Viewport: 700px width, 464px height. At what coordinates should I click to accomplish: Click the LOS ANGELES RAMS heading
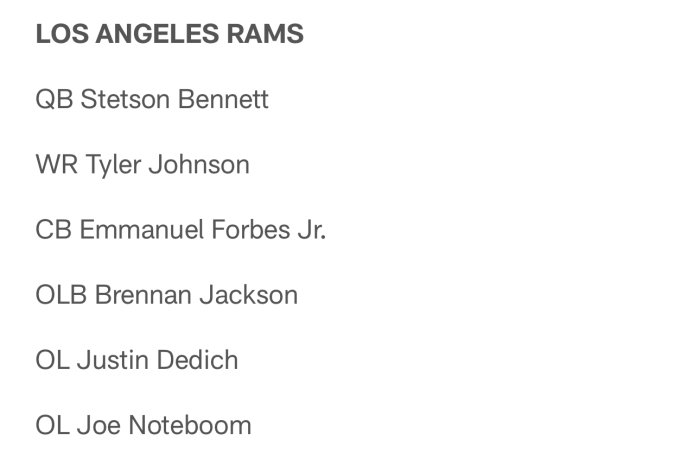170,34
